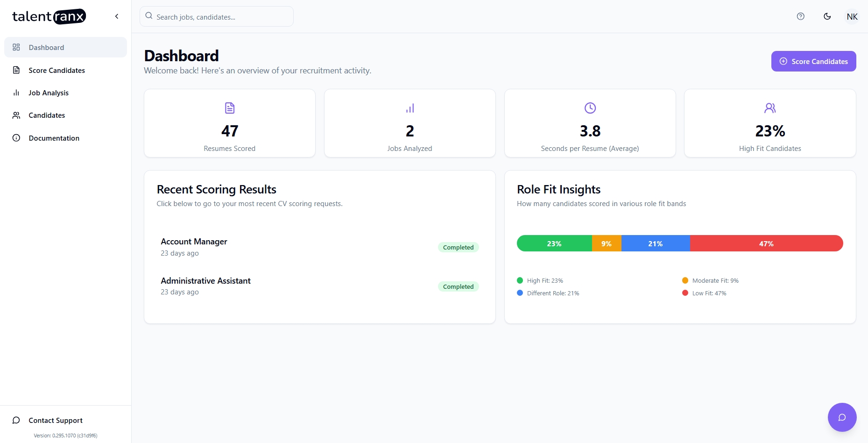Enable dark mode with the moon icon
This screenshot has height=443, width=868.
tap(827, 16)
